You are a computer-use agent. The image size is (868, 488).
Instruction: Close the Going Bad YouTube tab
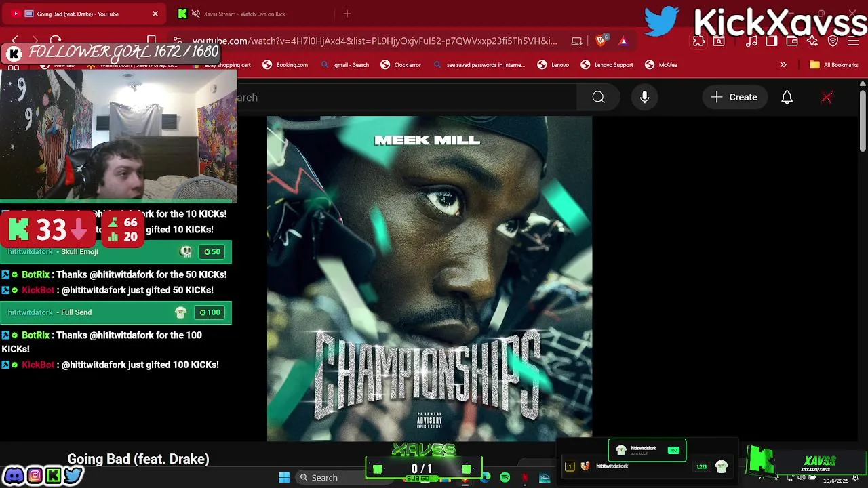coord(155,14)
